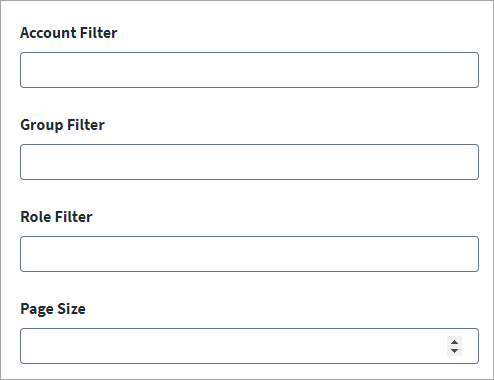The width and height of the screenshot is (494, 380).
Task: Focus the Group Filter text field
Action: pyautogui.click(x=249, y=162)
